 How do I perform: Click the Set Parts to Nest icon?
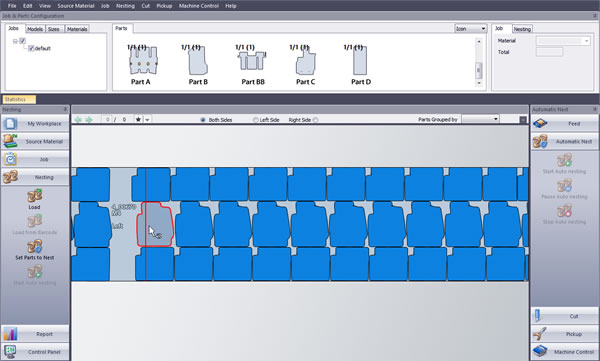[34, 247]
